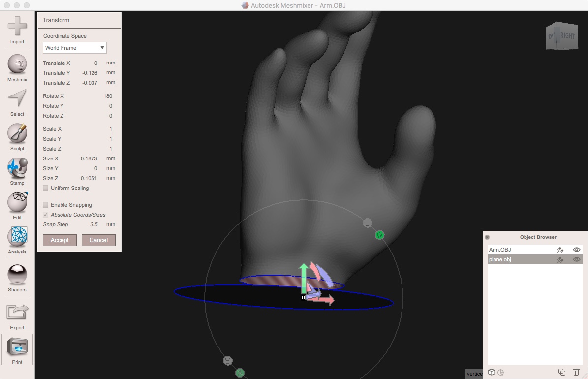This screenshot has width=588, height=379.
Task: Edit the Size X value 0.1873
Action: (x=89, y=158)
